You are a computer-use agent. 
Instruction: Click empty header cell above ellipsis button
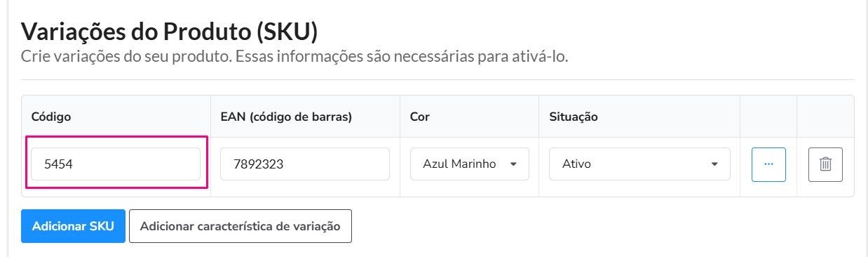coord(768,117)
